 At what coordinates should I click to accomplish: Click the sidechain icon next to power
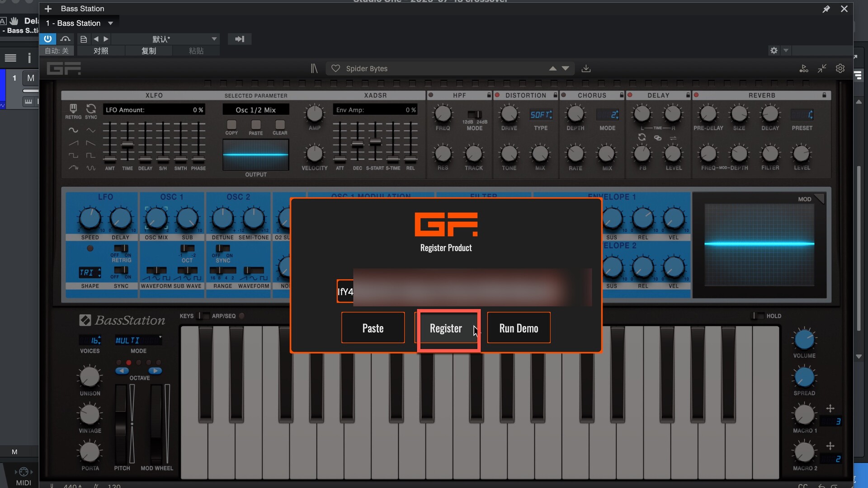(65, 39)
